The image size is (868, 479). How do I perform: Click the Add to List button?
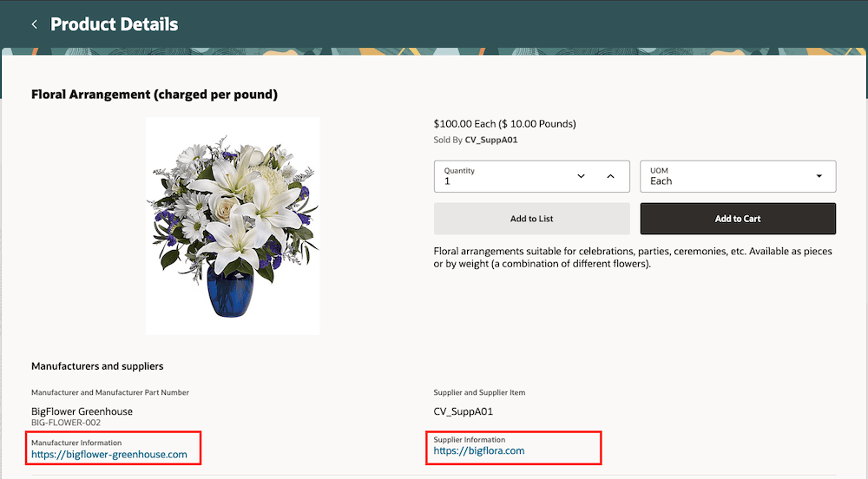pos(532,219)
